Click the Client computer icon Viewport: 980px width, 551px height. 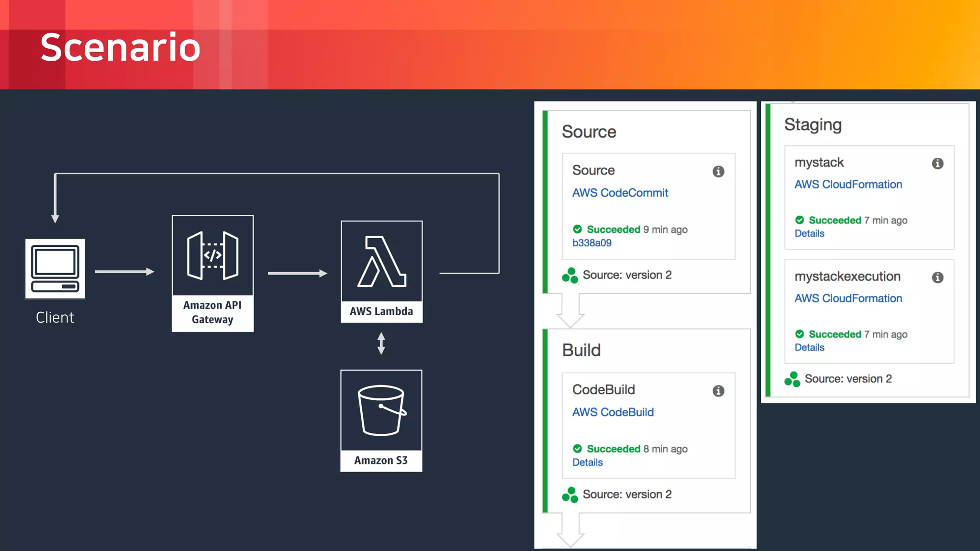[x=55, y=268]
